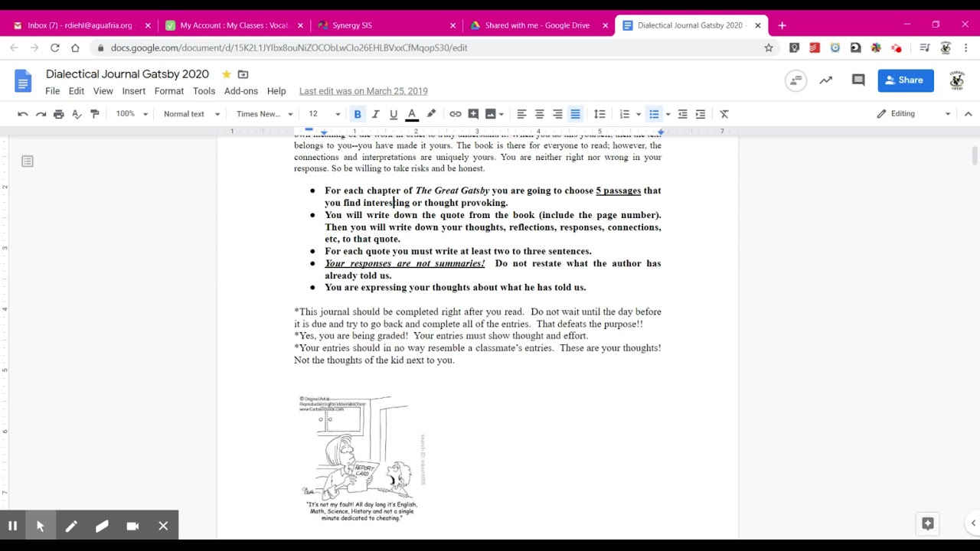
Task: Open the highlight color tool
Action: pyautogui.click(x=431, y=114)
